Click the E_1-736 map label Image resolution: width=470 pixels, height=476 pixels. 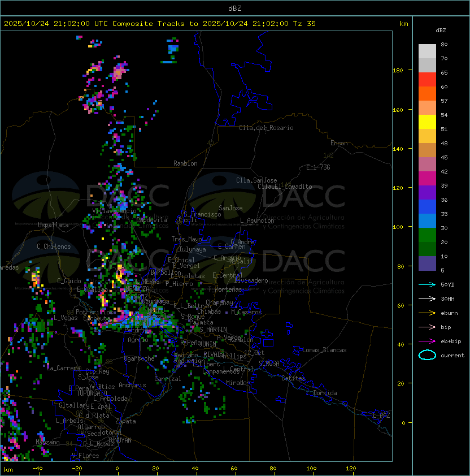pyautogui.click(x=318, y=167)
